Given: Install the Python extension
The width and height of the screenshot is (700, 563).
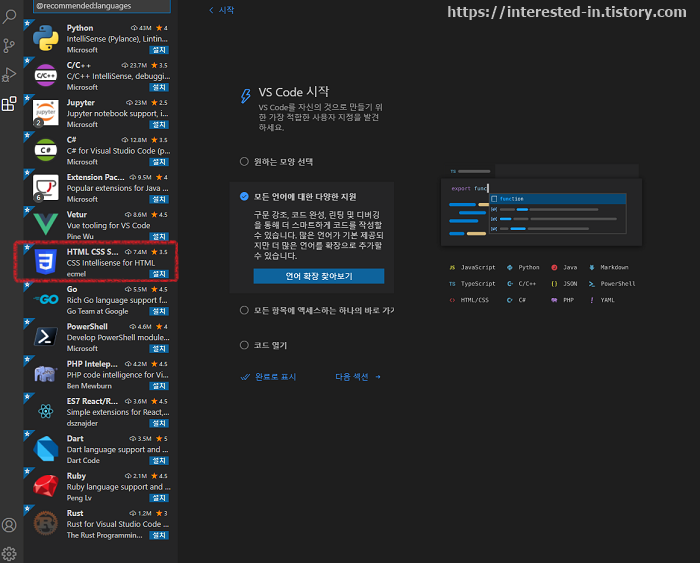Looking at the screenshot, I should 159,50.
